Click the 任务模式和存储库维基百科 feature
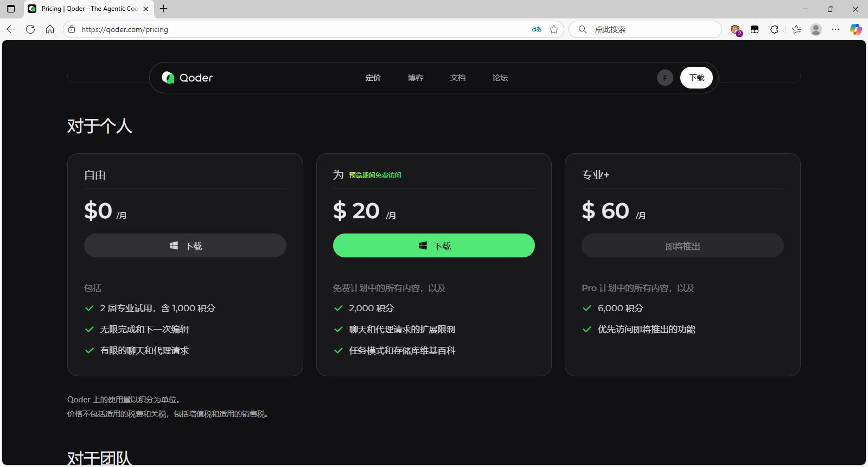 [x=402, y=350]
